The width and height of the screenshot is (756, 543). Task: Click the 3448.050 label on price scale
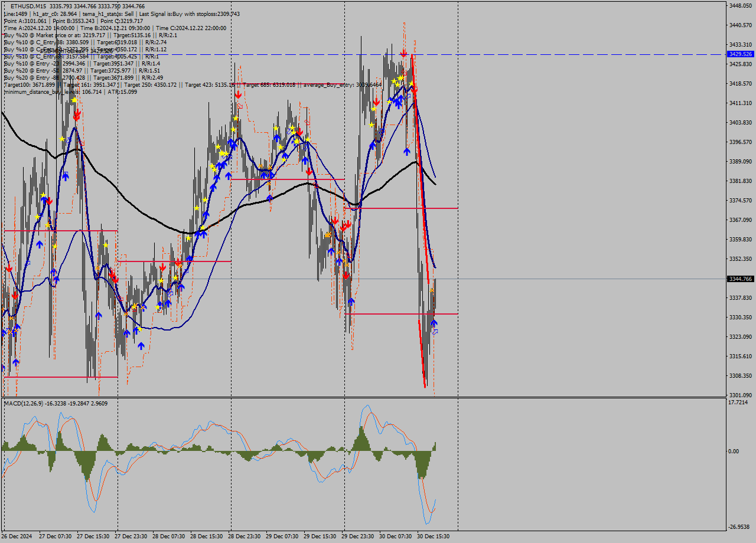(x=739, y=5)
